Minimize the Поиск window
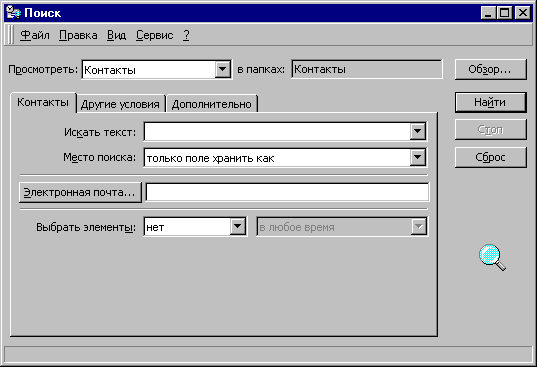 [x=488, y=13]
